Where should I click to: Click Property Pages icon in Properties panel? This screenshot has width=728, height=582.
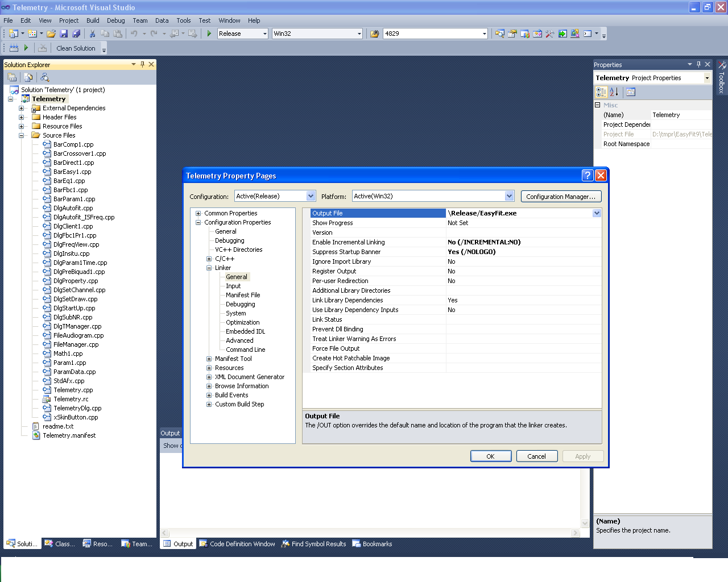630,92
